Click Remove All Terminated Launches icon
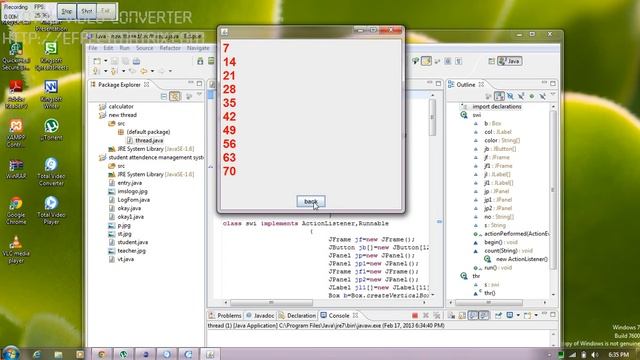Image resolution: width=640 pixels, height=360 pixels. (x=437, y=316)
